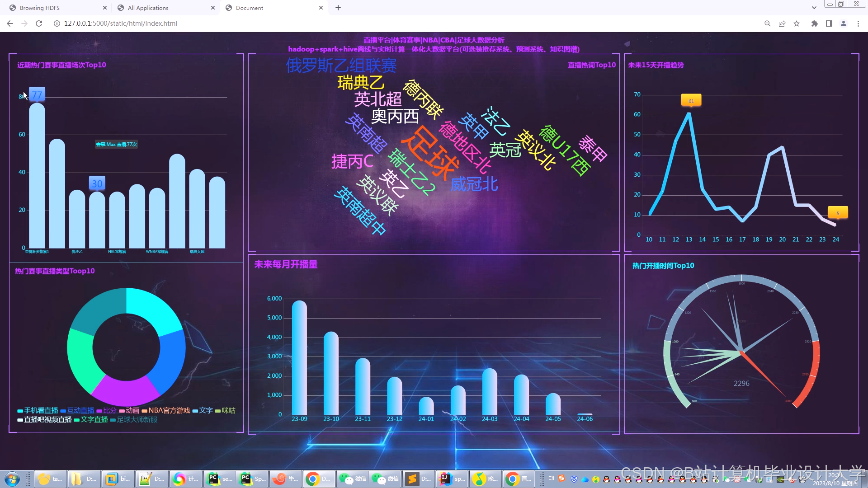Image resolution: width=868 pixels, height=488 pixels.
Task: Open the Chrome profile avatar icon
Action: (843, 23)
